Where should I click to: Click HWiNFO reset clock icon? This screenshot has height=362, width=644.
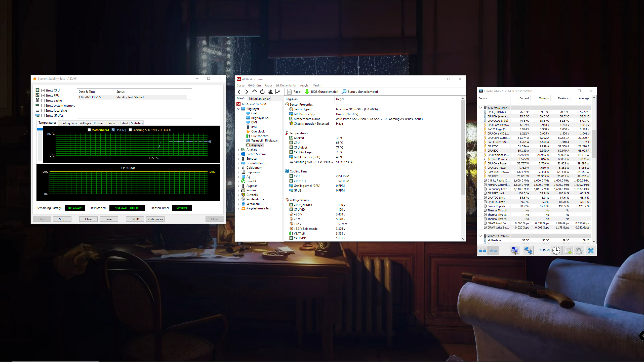[x=556, y=251]
